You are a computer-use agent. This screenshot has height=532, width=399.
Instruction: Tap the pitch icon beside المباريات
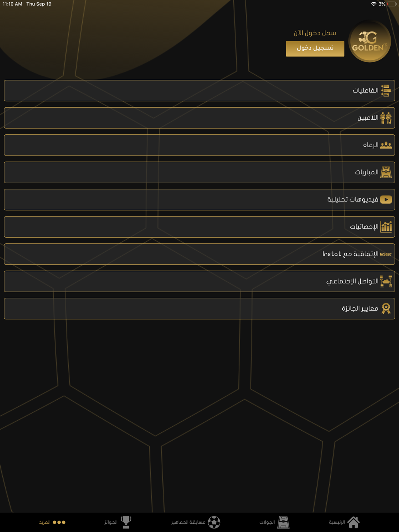click(x=386, y=172)
